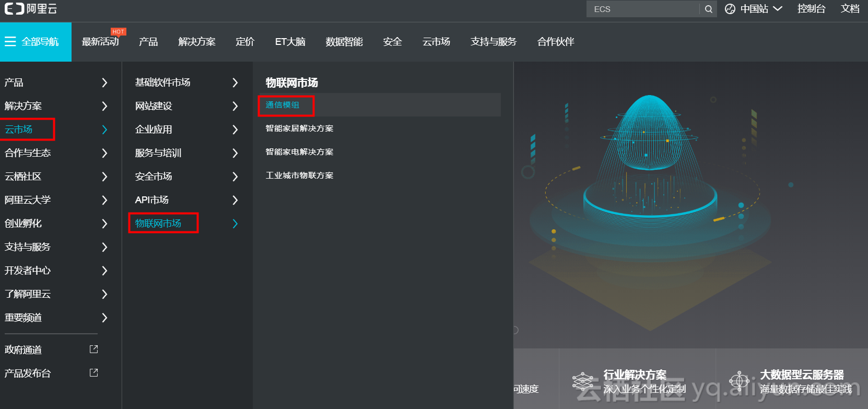Open 支持与服务 in top navigation bar

click(494, 42)
